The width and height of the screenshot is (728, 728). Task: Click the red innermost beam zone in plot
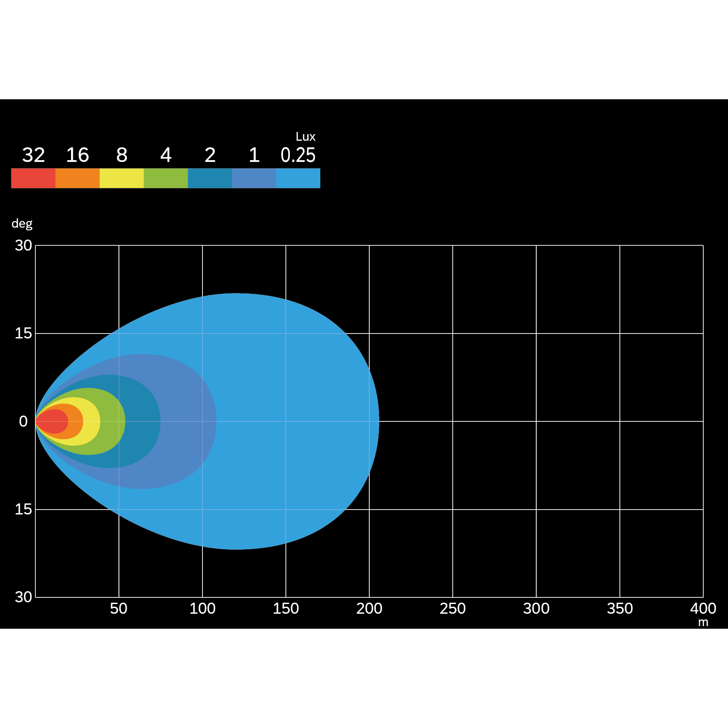(53, 421)
